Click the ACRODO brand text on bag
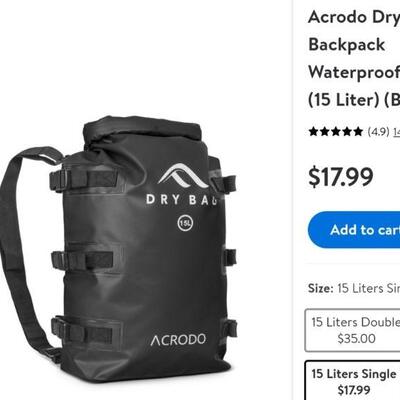Viewport: 400px width, 400px height. pos(178,340)
